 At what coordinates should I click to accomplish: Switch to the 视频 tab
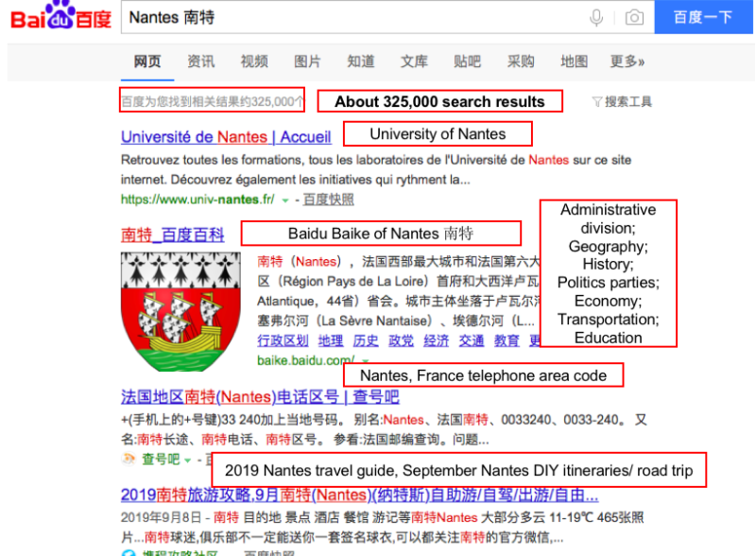[x=254, y=61]
